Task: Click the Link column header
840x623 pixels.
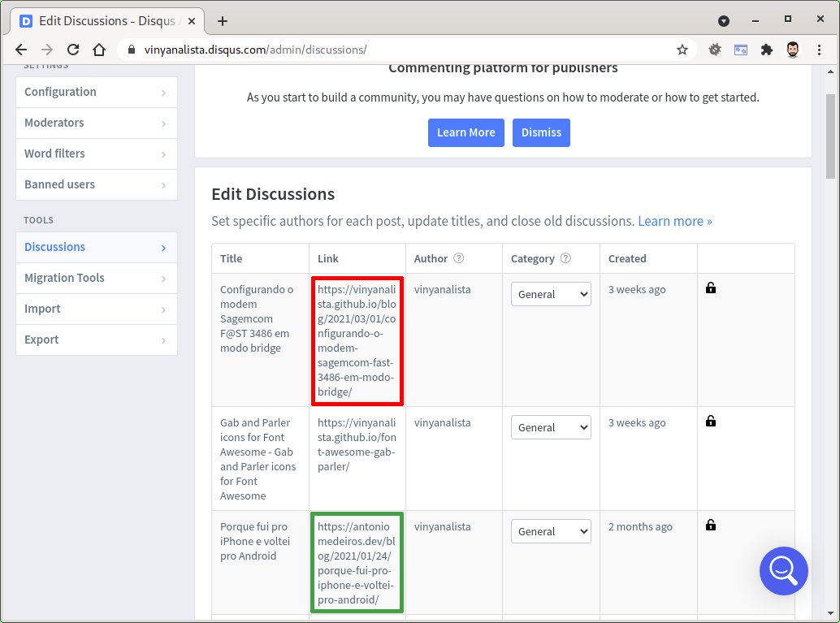Action: click(x=328, y=258)
